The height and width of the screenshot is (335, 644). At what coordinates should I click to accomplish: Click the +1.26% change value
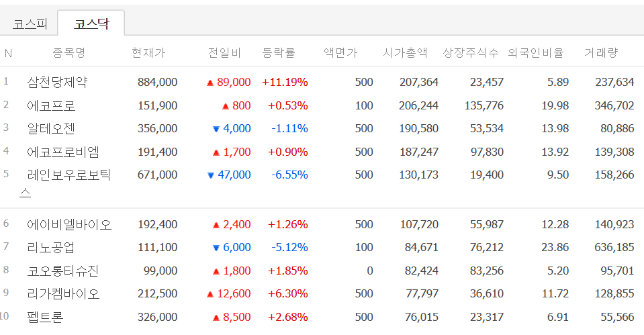pos(287,225)
